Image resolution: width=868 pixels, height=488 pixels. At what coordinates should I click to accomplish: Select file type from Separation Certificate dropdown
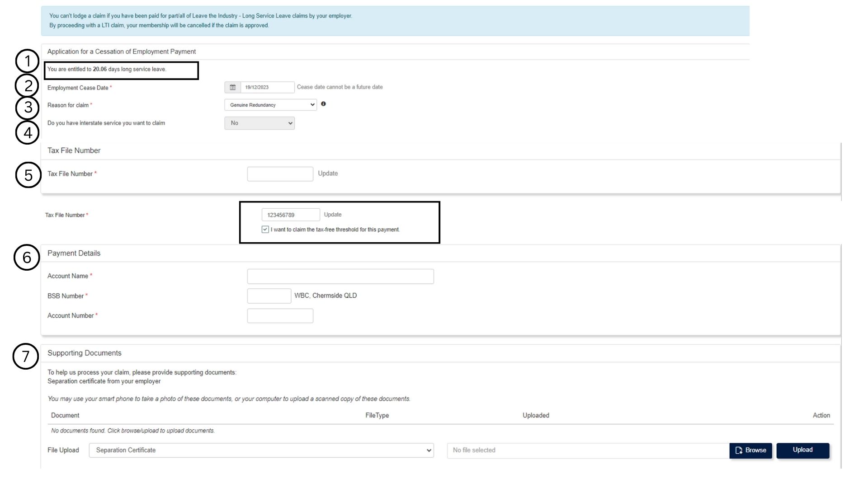[x=260, y=450]
